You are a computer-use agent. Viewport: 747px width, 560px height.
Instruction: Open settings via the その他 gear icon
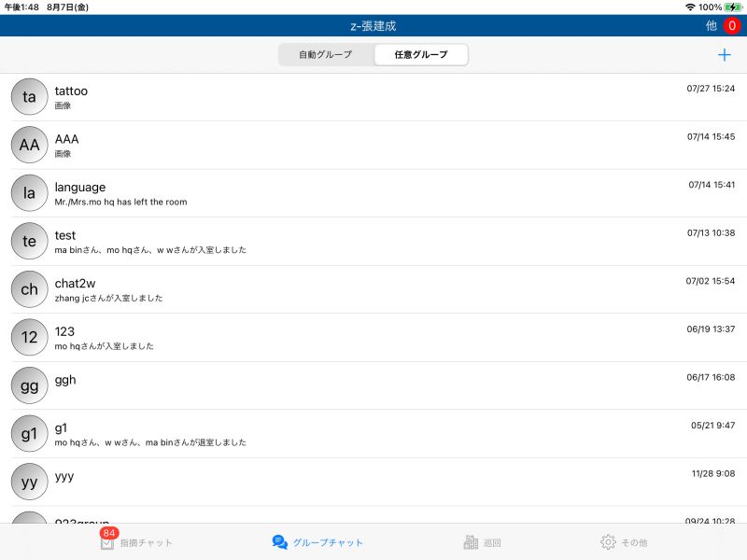[x=606, y=541]
